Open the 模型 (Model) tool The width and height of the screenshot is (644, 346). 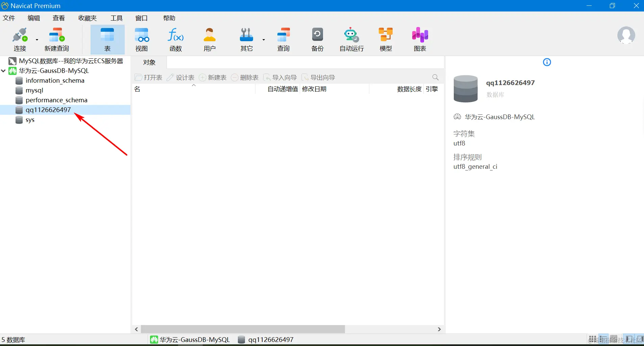386,39
